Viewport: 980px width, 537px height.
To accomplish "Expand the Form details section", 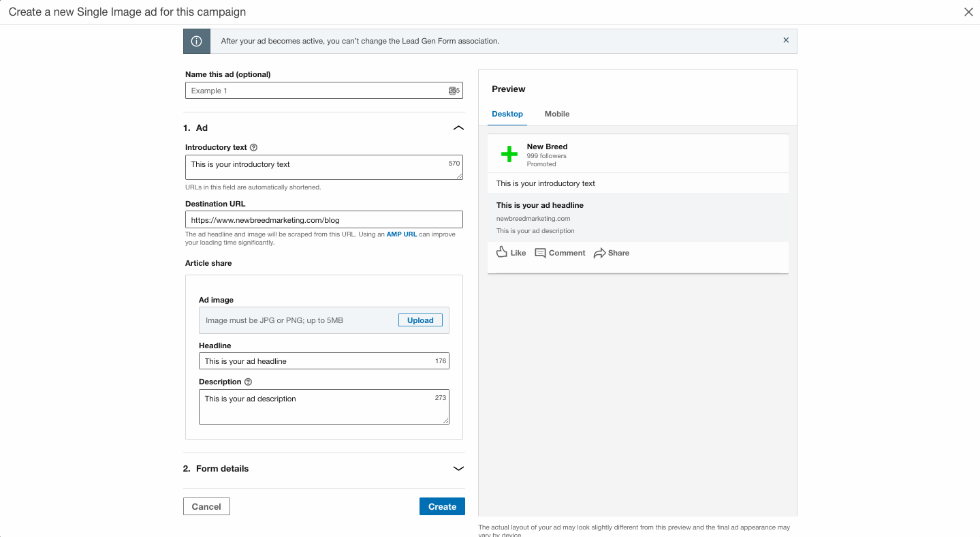I will (x=458, y=468).
